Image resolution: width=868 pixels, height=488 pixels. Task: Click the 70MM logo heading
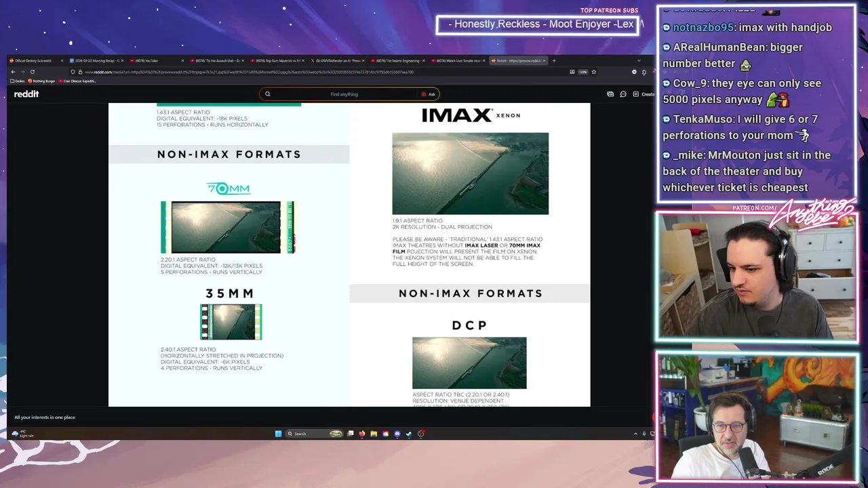pos(229,188)
